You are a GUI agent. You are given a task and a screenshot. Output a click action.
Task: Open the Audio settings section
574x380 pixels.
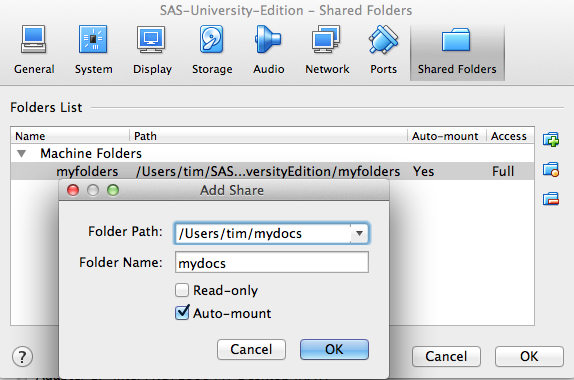point(268,50)
